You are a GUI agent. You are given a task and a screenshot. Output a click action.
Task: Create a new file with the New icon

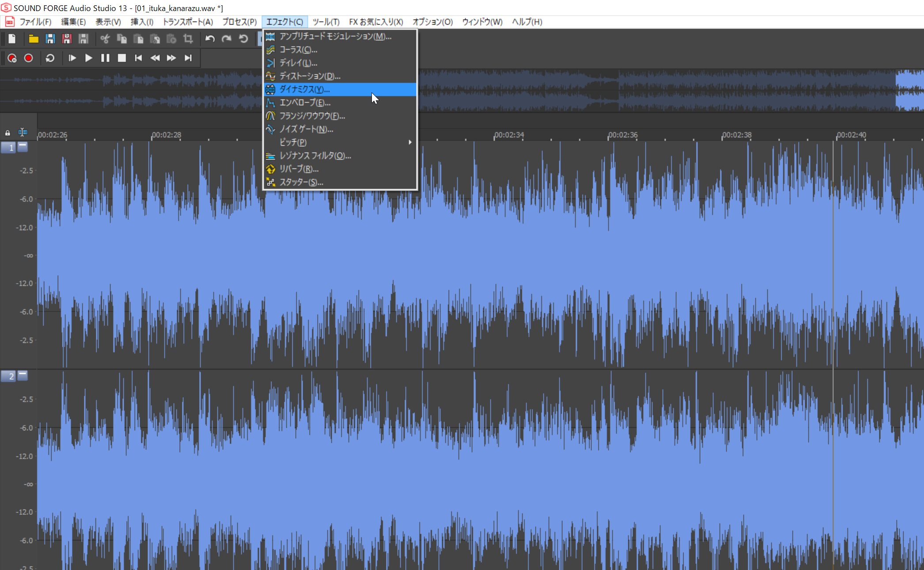(12, 39)
